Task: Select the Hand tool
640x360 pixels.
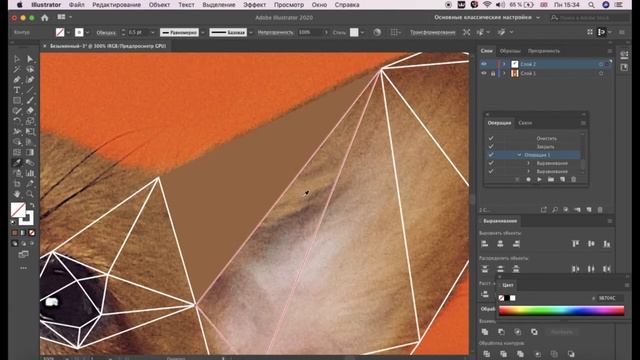Action: point(17,194)
